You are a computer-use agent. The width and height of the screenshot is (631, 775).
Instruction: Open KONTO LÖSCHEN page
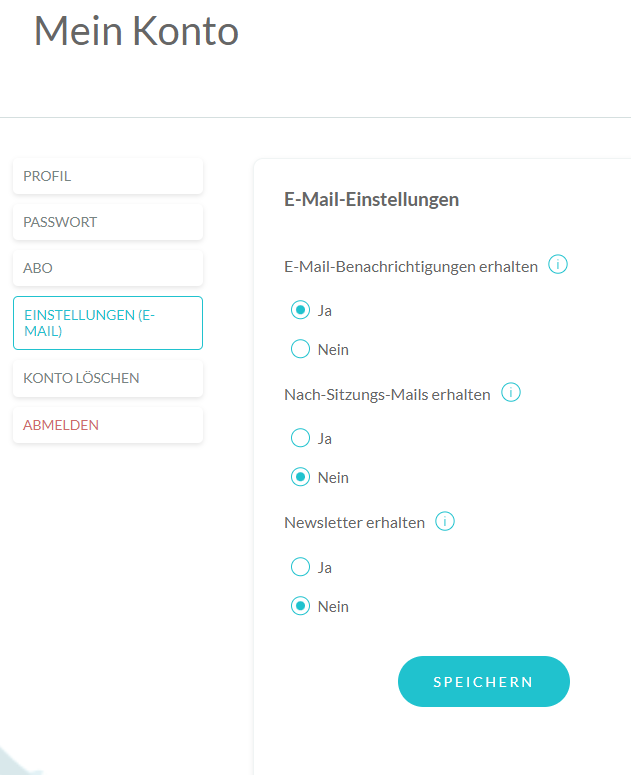click(x=108, y=378)
